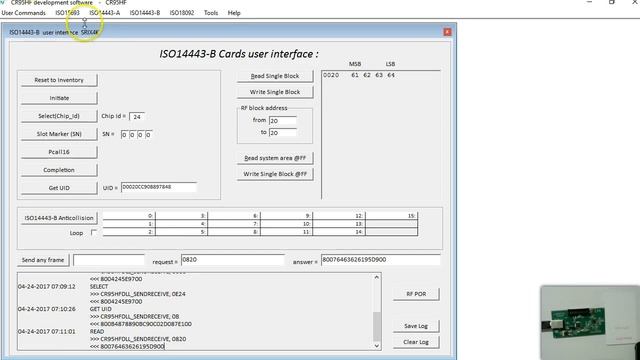640x360 pixels.
Task: Click the Write Single Block button
Action: click(275, 92)
